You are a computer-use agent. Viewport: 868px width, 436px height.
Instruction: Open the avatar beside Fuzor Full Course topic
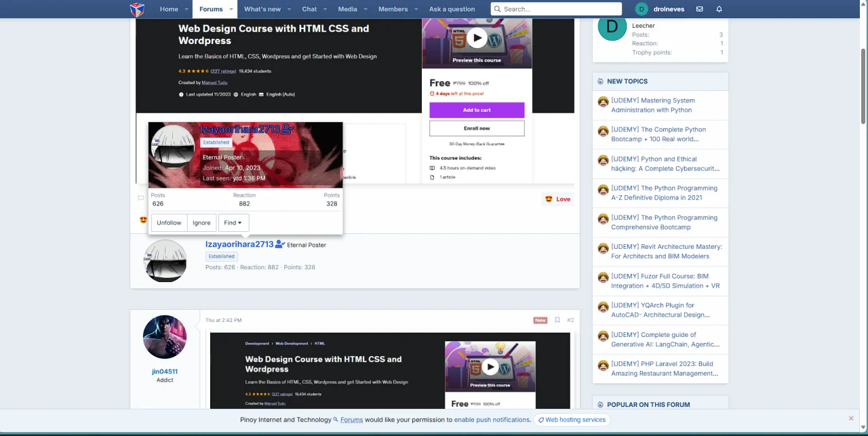(603, 277)
